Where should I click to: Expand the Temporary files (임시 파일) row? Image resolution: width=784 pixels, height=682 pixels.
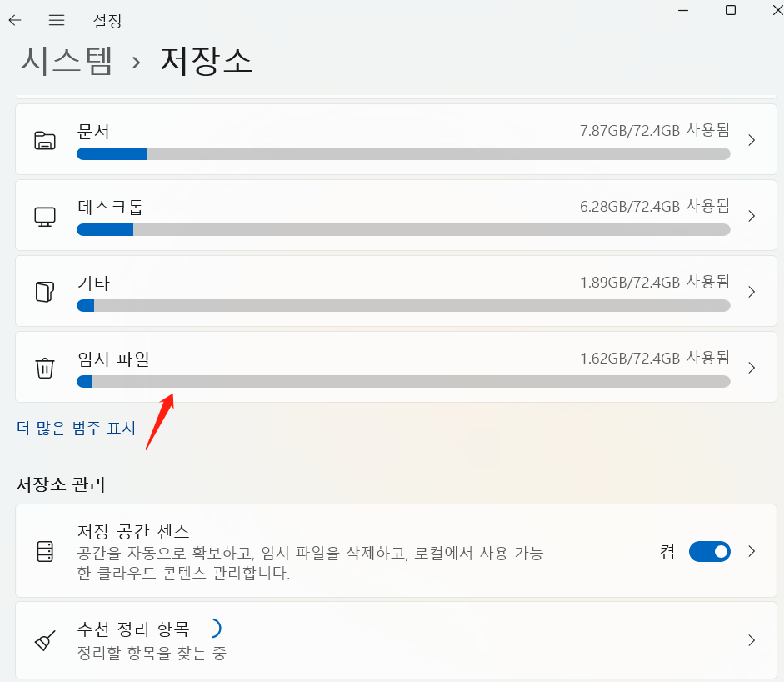[x=751, y=368]
